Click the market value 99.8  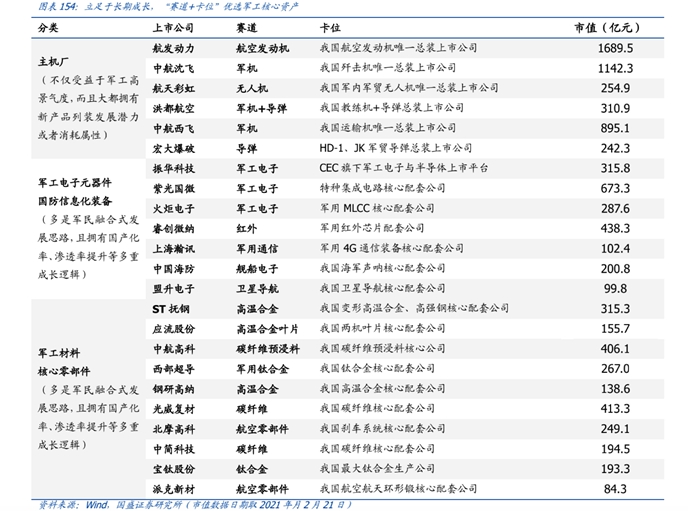615,289
